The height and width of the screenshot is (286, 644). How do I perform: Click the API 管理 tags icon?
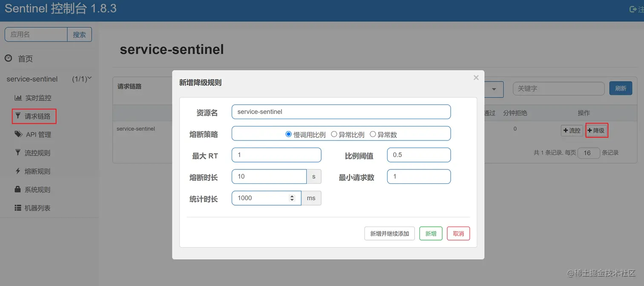click(18, 134)
